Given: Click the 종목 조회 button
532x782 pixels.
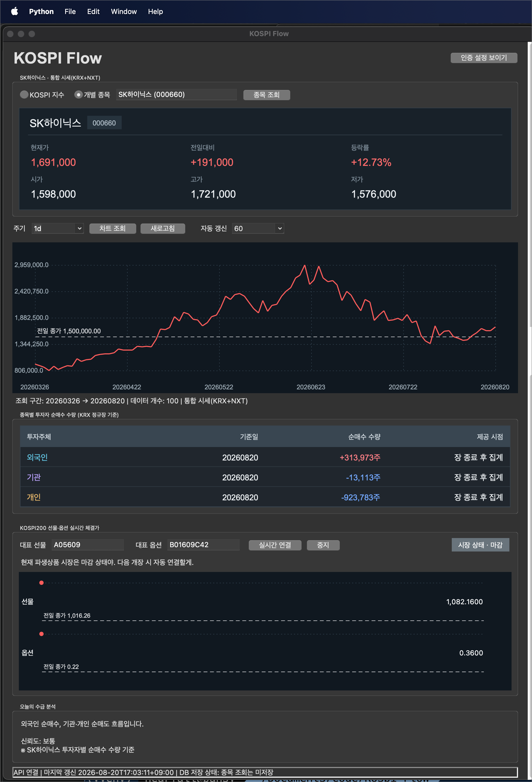Looking at the screenshot, I should click(267, 95).
